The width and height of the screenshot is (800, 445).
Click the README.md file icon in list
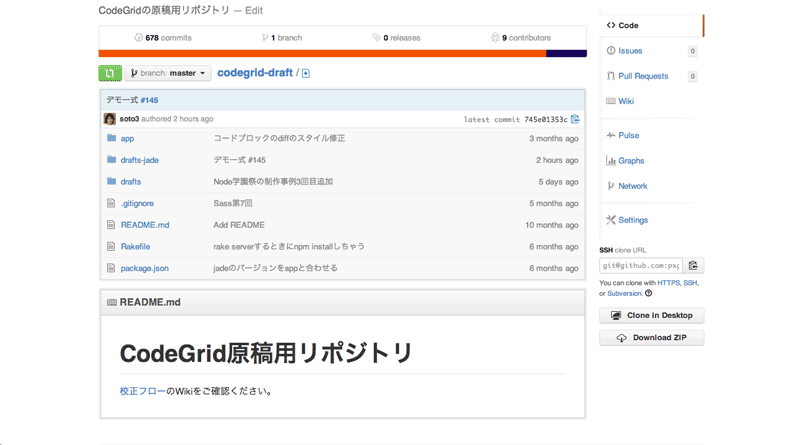pyautogui.click(x=111, y=225)
